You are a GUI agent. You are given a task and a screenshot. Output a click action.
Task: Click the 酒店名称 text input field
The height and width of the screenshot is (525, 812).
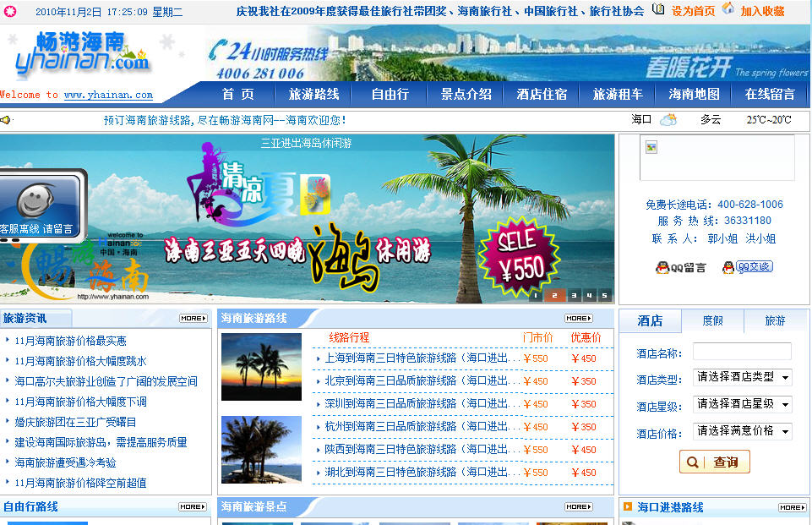[742, 351]
